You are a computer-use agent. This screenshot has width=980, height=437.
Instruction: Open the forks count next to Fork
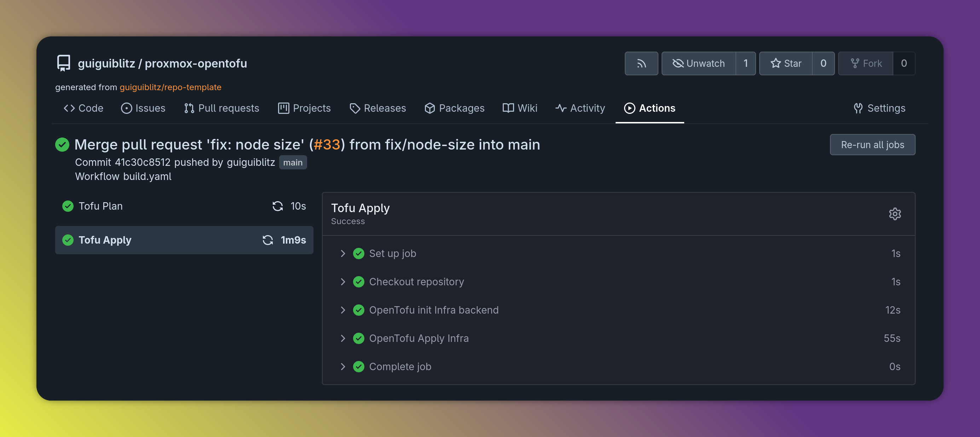(x=904, y=63)
